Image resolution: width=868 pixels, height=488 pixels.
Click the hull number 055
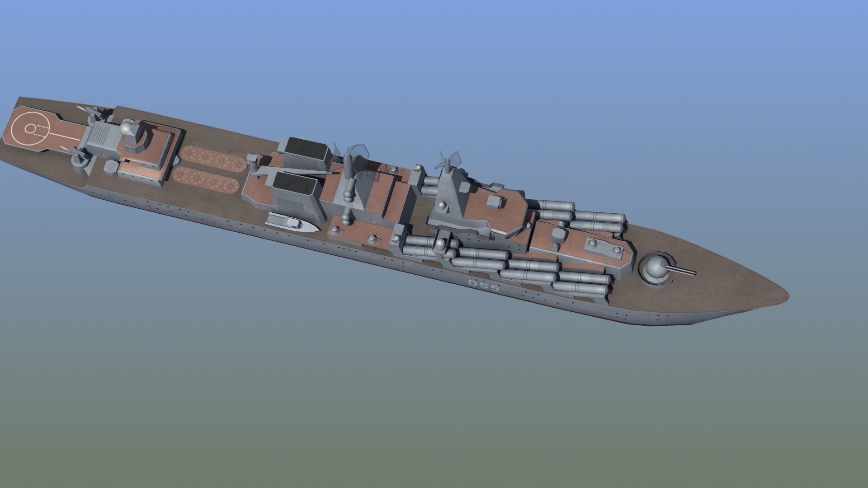(484, 286)
